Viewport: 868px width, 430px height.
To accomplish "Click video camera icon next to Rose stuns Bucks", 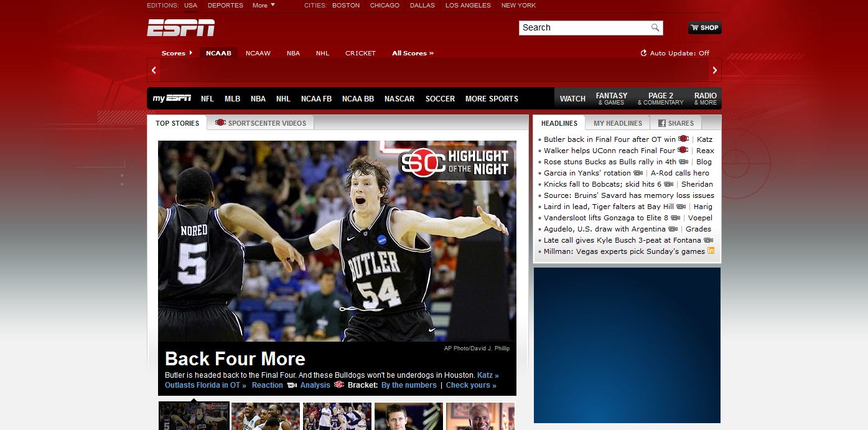I will pyautogui.click(x=683, y=162).
